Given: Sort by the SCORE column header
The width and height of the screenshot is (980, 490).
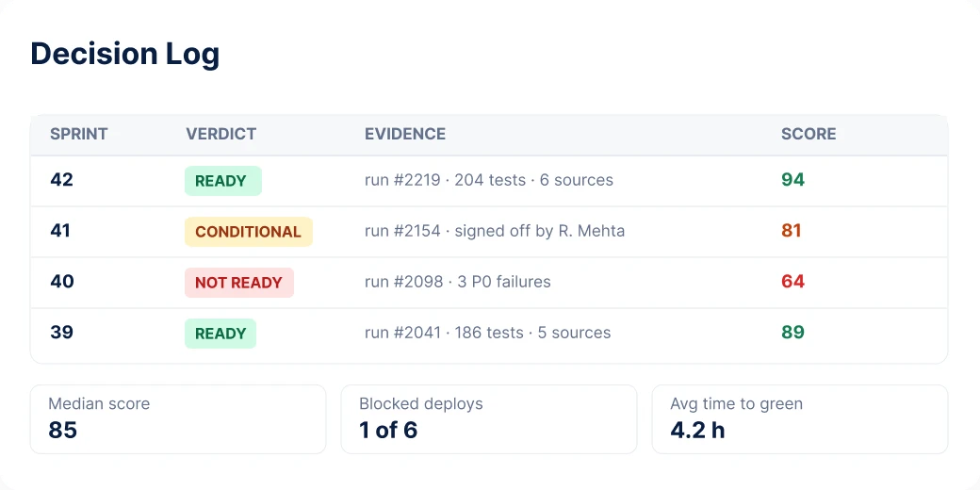Looking at the screenshot, I should [x=808, y=134].
